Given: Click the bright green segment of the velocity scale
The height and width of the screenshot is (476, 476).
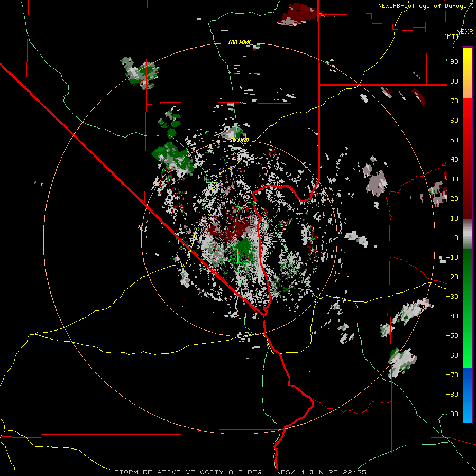Looking at the screenshot, I should click(x=467, y=349).
